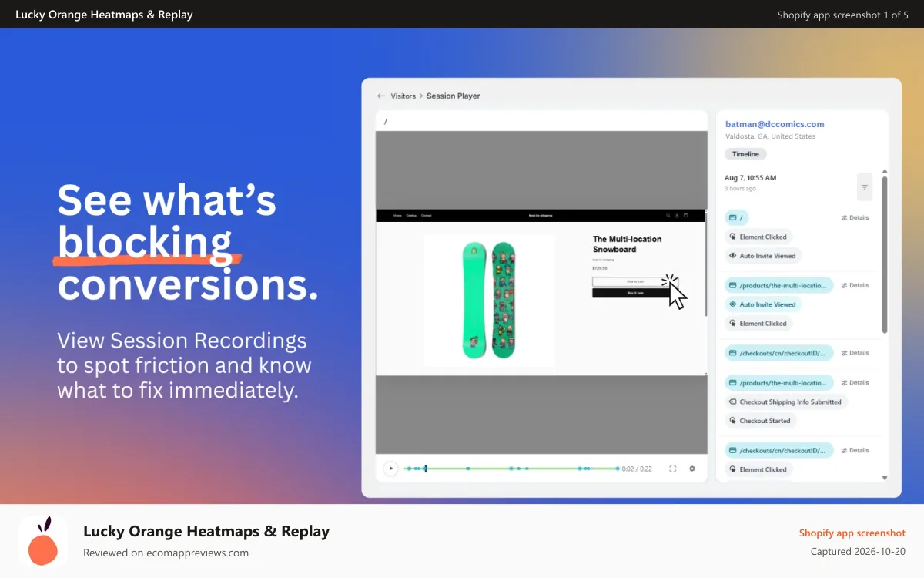Open Details for the /products entry above Auto Invite Viewed
The image size is (924, 578).
pyautogui.click(x=855, y=286)
